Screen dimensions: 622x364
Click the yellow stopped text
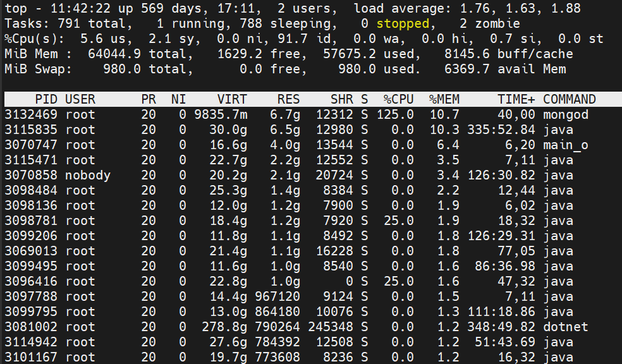point(403,23)
